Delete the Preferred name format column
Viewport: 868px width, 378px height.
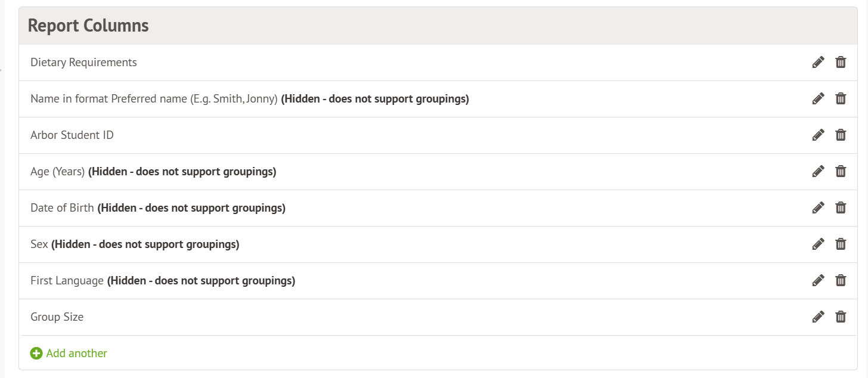pyautogui.click(x=841, y=98)
